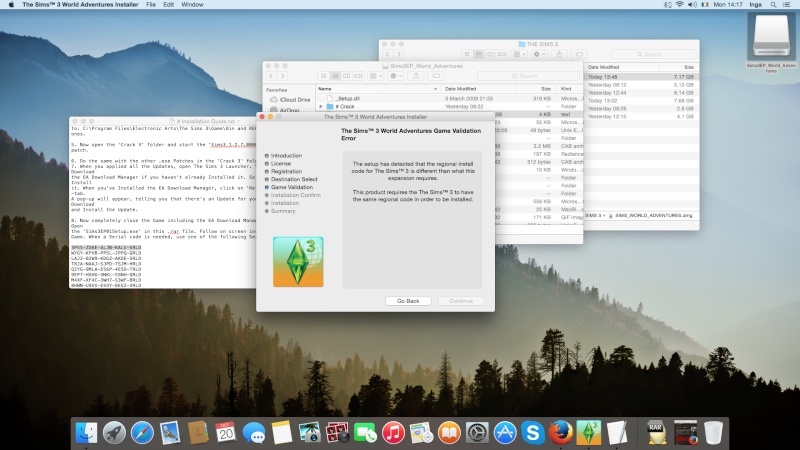Open Notification Center icon
Viewport: 800px width, 450px height.
pos(787,5)
